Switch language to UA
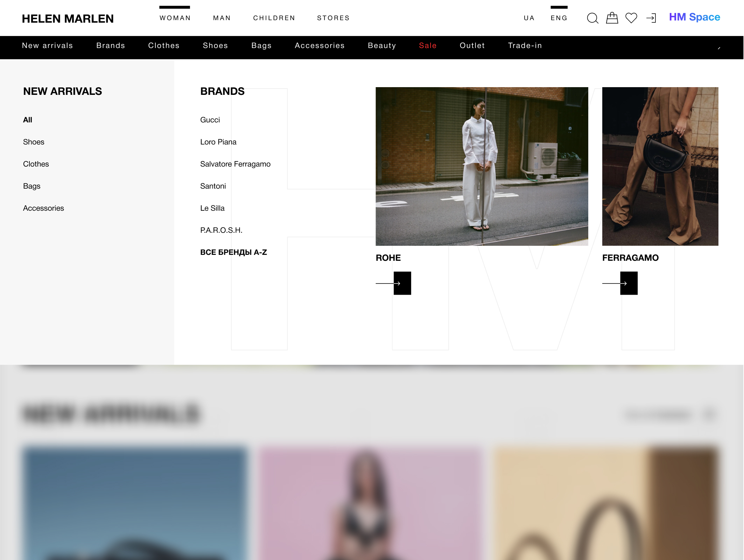The width and height of the screenshot is (744, 560). point(529,18)
